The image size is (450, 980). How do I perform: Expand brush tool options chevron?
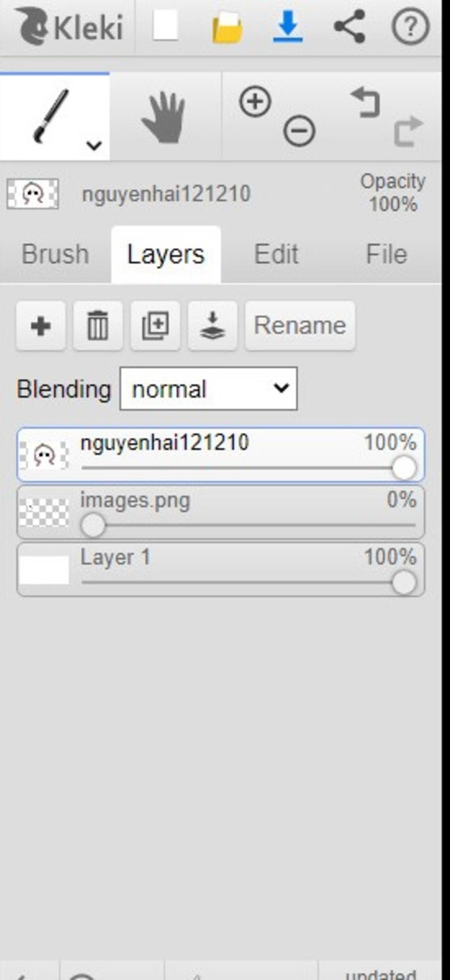pos(94,145)
